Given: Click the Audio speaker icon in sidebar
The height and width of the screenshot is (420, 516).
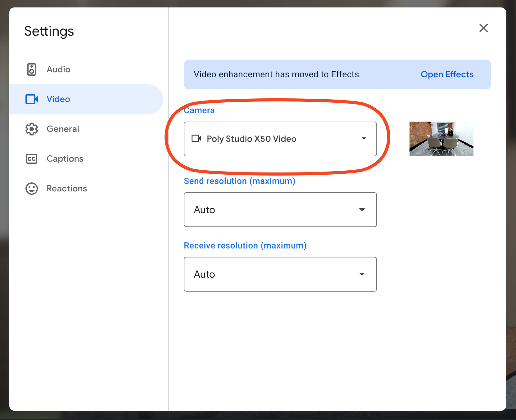Looking at the screenshot, I should pos(31,69).
